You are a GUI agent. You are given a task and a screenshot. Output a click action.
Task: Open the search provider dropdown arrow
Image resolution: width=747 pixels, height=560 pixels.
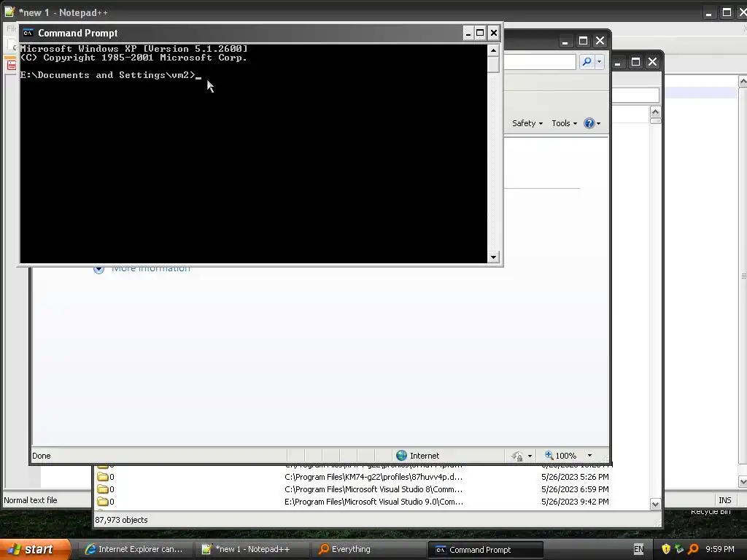tap(600, 61)
